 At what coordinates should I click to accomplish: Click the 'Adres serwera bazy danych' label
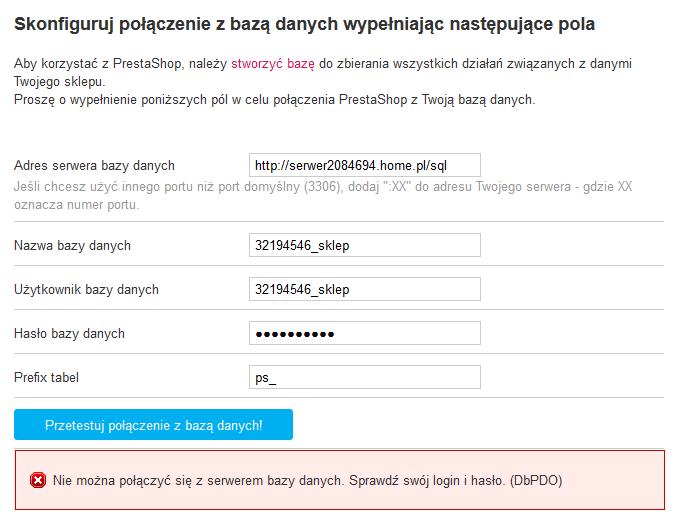tap(94, 166)
